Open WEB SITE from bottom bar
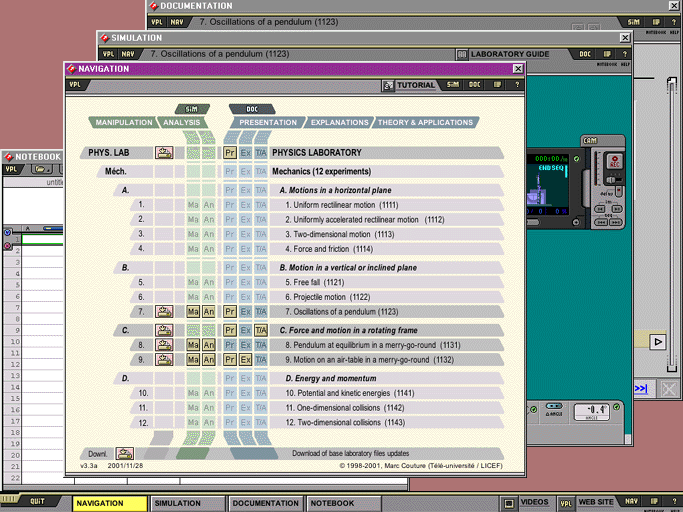 pyautogui.click(x=597, y=503)
